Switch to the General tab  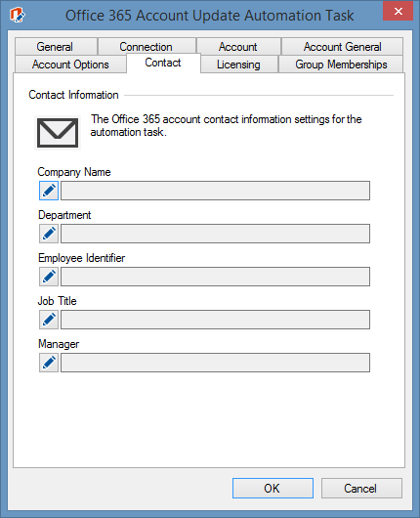point(56,46)
